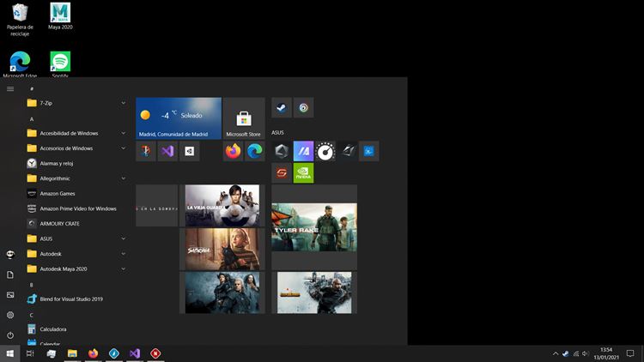Click the # section header

coord(32,88)
